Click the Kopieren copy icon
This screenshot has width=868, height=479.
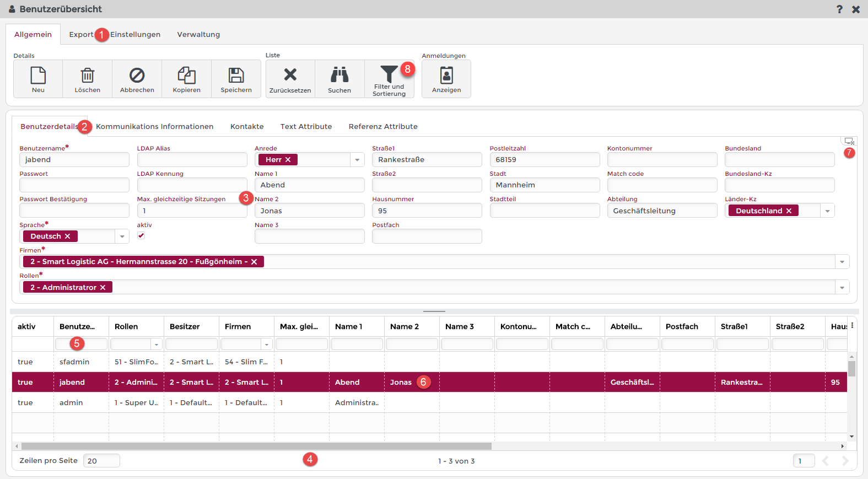pyautogui.click(x=186, y=76)
